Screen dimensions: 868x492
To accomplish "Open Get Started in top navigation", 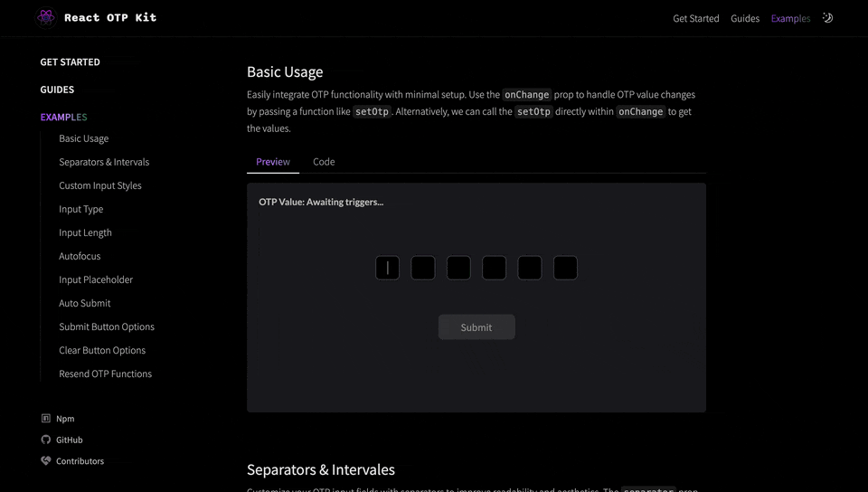I will click(x=696, y=18).
